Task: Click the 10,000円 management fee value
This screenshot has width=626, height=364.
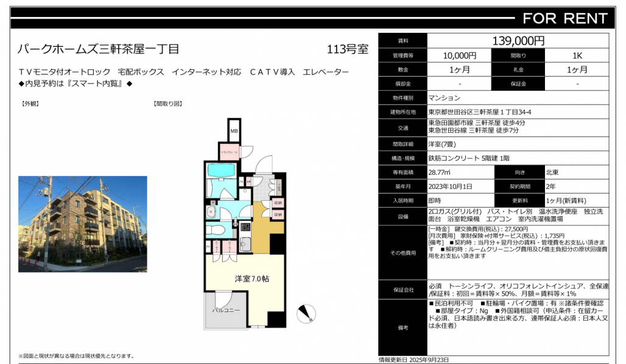Action: (x=455, y=55)
